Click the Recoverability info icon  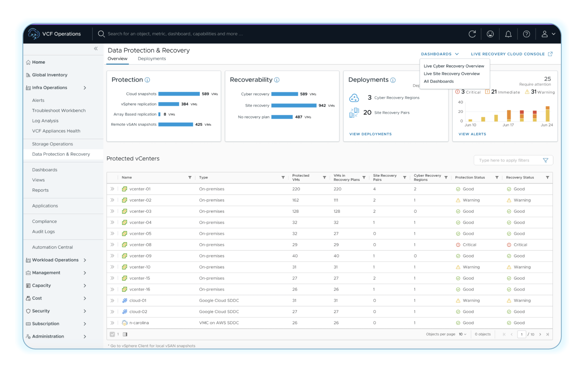click(x=277, y=80)
